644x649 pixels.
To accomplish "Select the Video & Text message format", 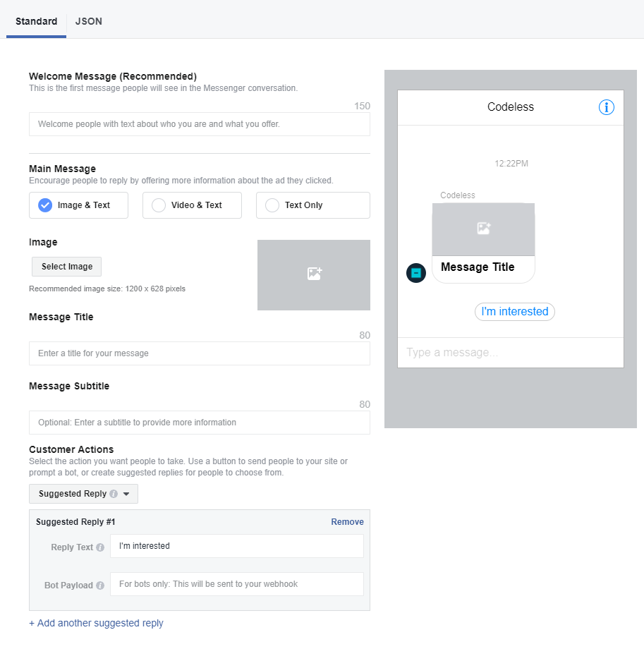I will (158, 205).
